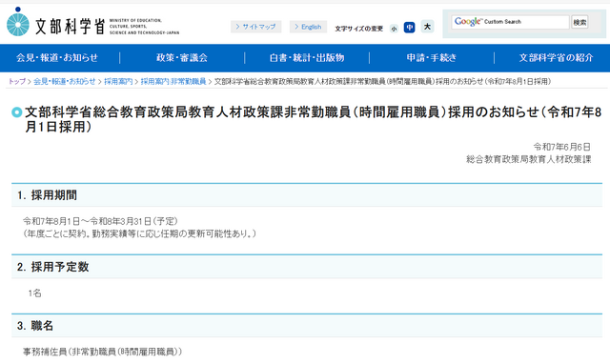Set font size to medium (中)
The image size is (610, 364).
pyautogui.click(x=409, y=28)
